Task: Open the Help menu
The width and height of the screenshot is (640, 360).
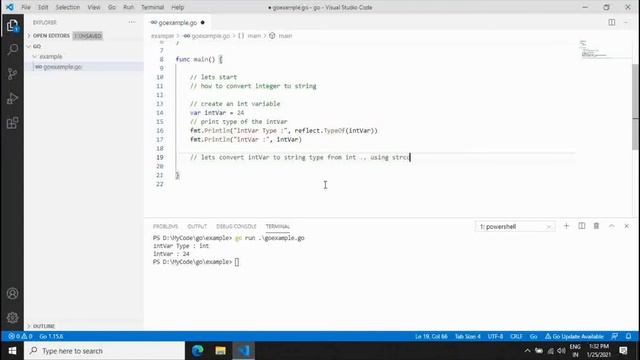Action: click(x=178, y=7)
